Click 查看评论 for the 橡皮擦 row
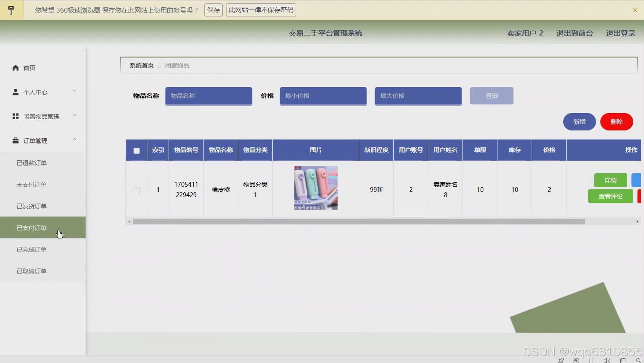 point(611,196)
